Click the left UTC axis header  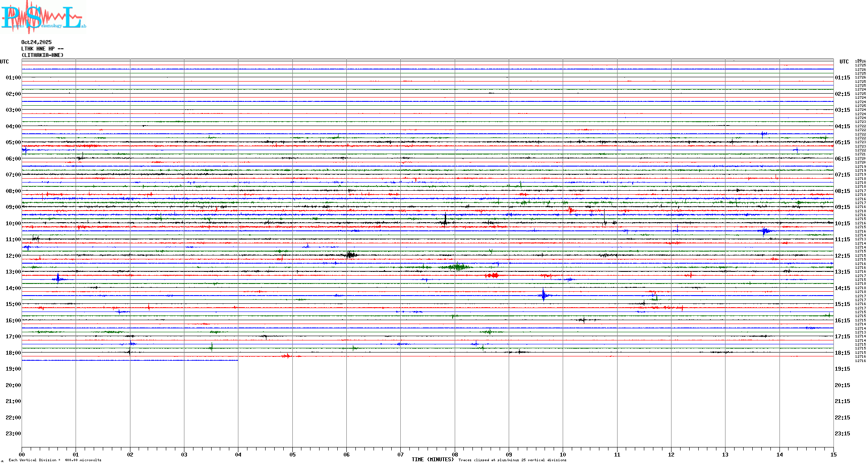[4, 62]
